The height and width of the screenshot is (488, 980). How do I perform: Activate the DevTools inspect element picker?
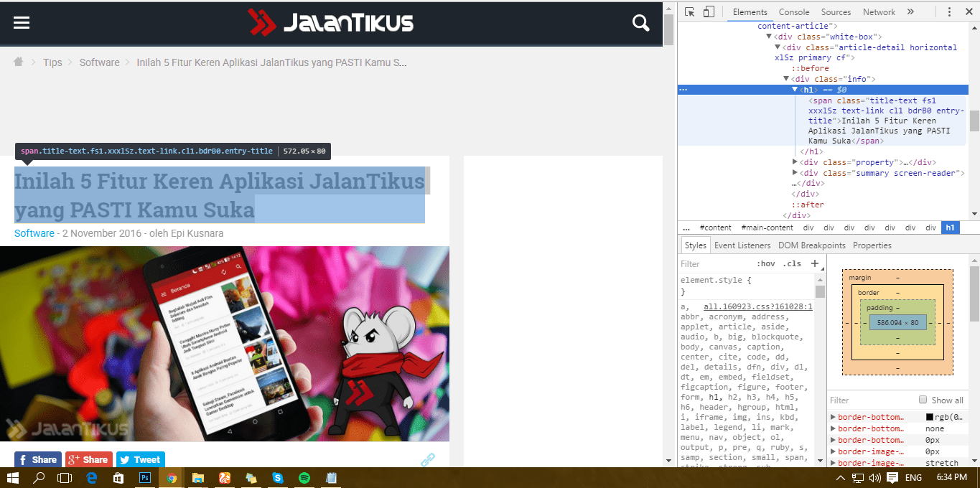point(689,12)
